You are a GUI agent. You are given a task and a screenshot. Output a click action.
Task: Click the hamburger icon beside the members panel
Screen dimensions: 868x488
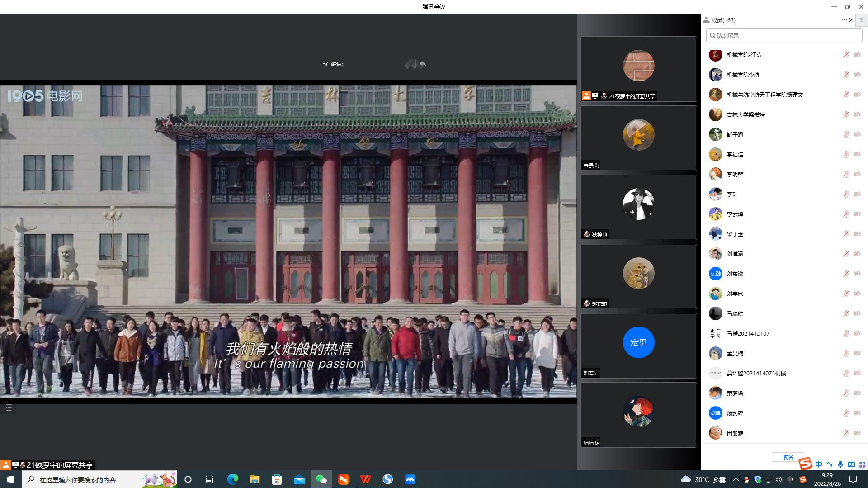pos(861,20)
